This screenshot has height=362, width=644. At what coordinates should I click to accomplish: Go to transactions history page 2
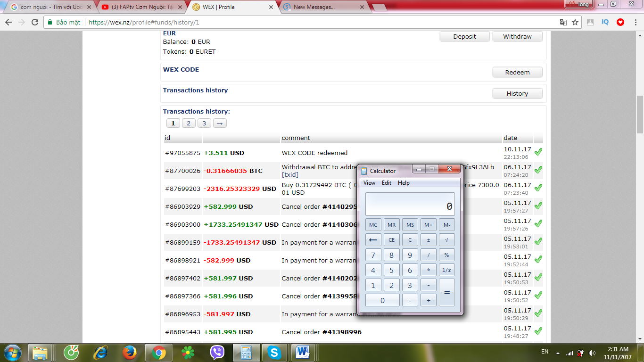coord(189,123)
